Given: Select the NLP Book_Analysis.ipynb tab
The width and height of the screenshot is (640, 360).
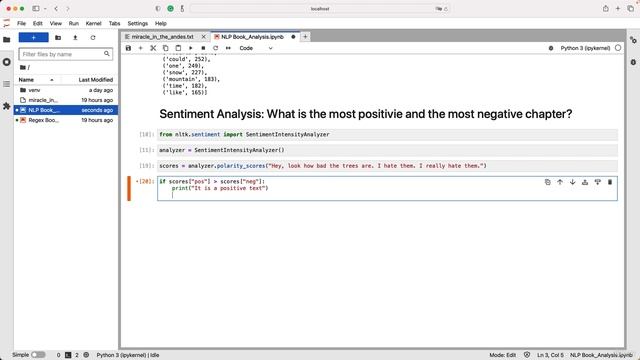Looking at the screenshot, I should 252,37.
